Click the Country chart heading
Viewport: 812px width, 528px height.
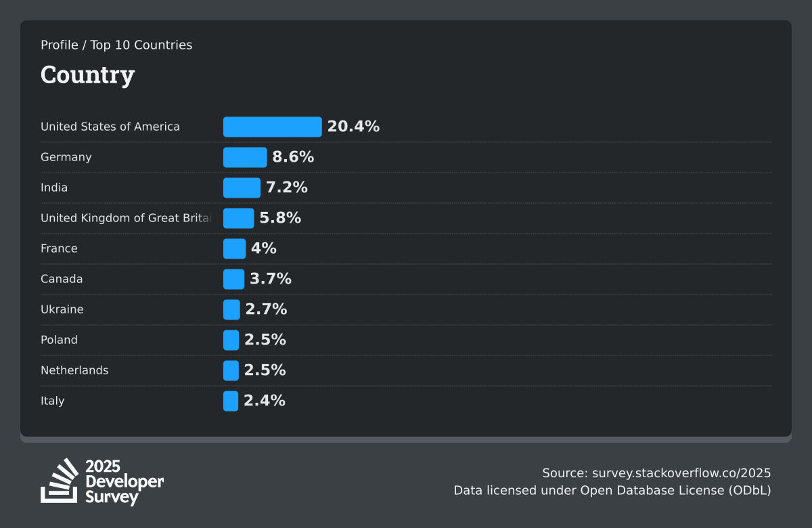pos(87,74)
